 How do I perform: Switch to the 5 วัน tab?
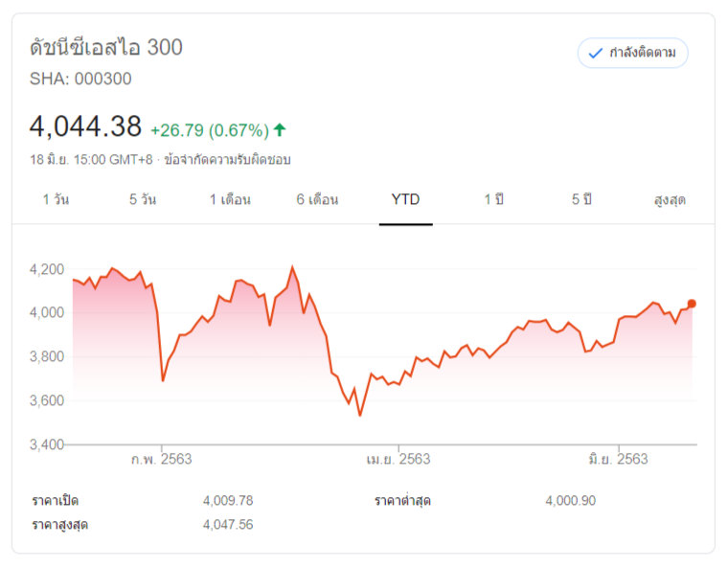click(x=143, y=200)
